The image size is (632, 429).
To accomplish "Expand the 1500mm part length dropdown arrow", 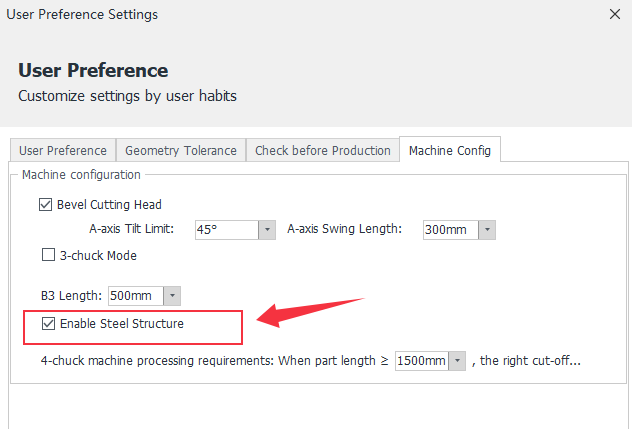I will click(x=457, y=360).
